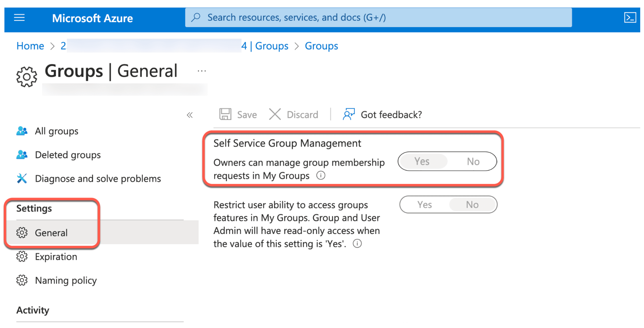This screenshot has height=328, width=644.
Task: Open the hamburger portal menu
Action: click(19, 18)
